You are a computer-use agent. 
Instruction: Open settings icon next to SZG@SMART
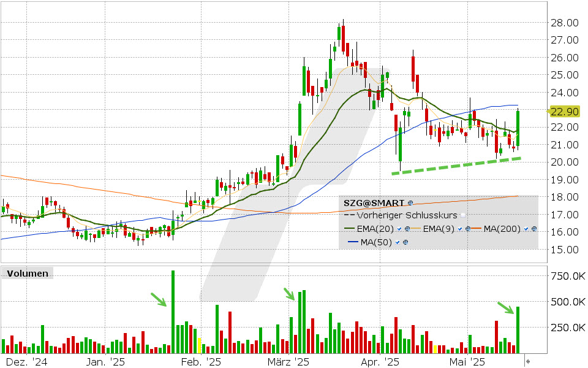pyautogui.click(x=410, y=203)
